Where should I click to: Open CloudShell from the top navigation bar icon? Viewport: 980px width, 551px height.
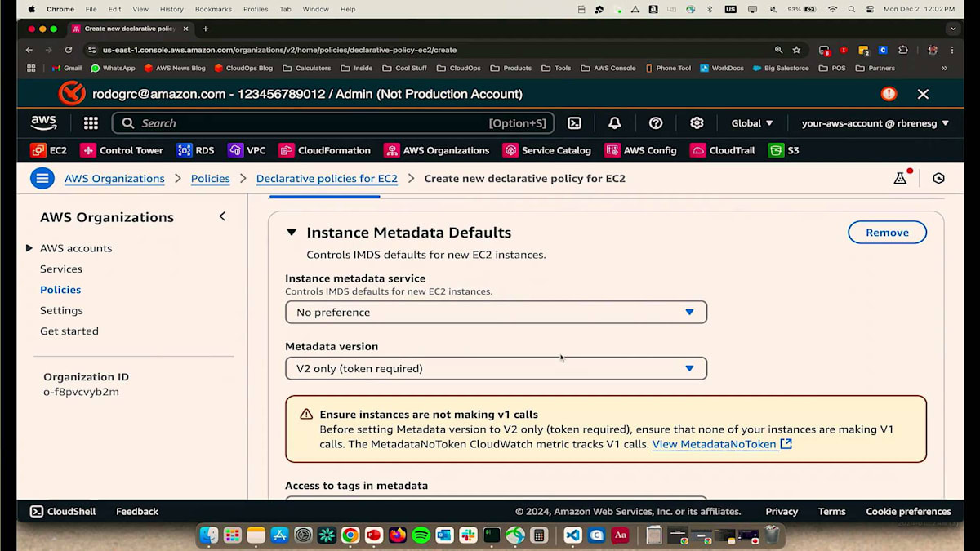coord(575,123)
